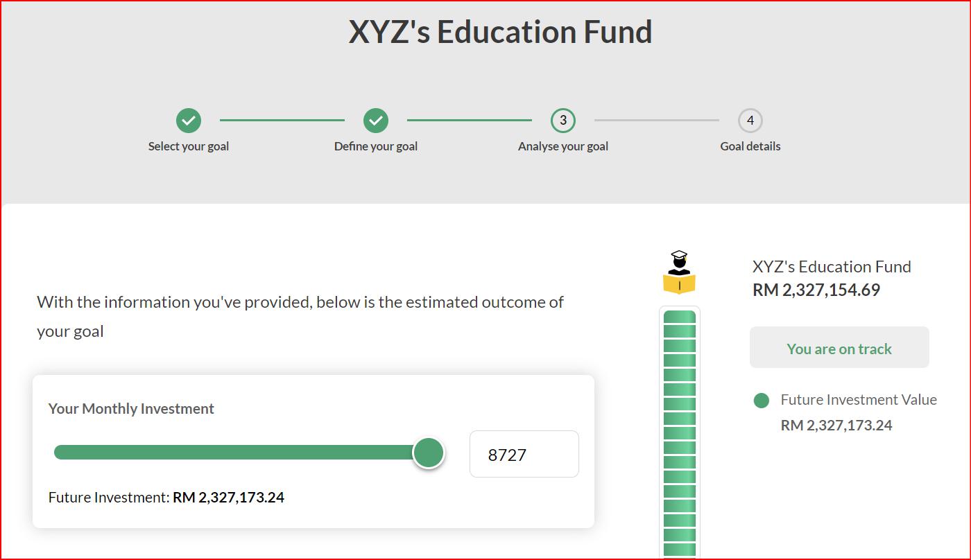This screenshot has width=971, height=560.
Task: Click the green monthly investment slider track
Action: coord(236,453)
